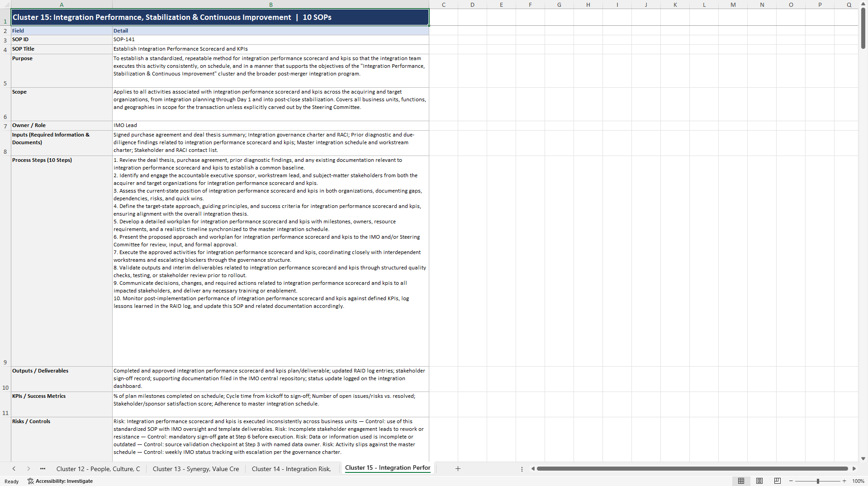Add a new sheet with plus icon
The width and height of the screenshot is (868, 486).
point(458,469)
